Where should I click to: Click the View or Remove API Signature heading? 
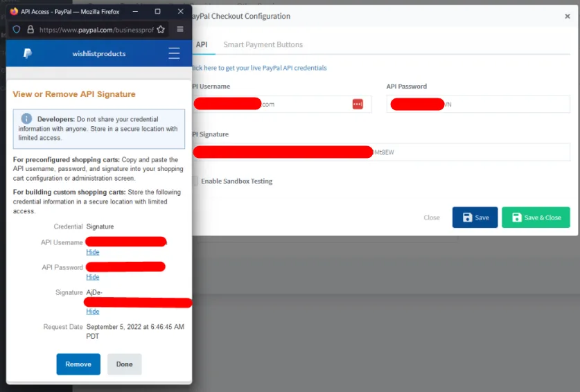coord(74,94)
